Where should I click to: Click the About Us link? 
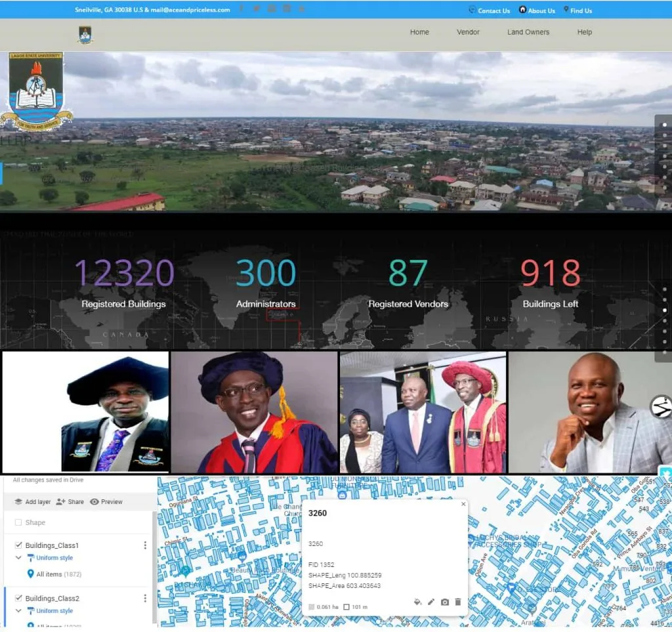click(541, 11)
